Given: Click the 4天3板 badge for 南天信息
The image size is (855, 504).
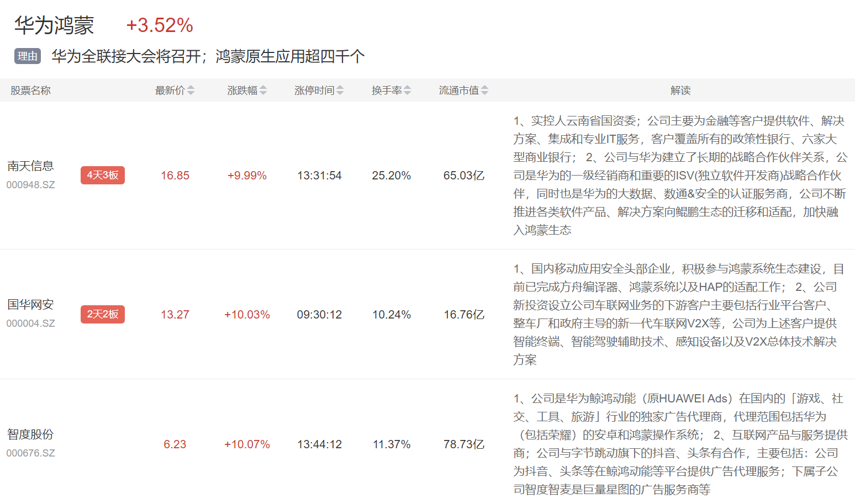Looking at the screenshot, I should click(103, 176).
